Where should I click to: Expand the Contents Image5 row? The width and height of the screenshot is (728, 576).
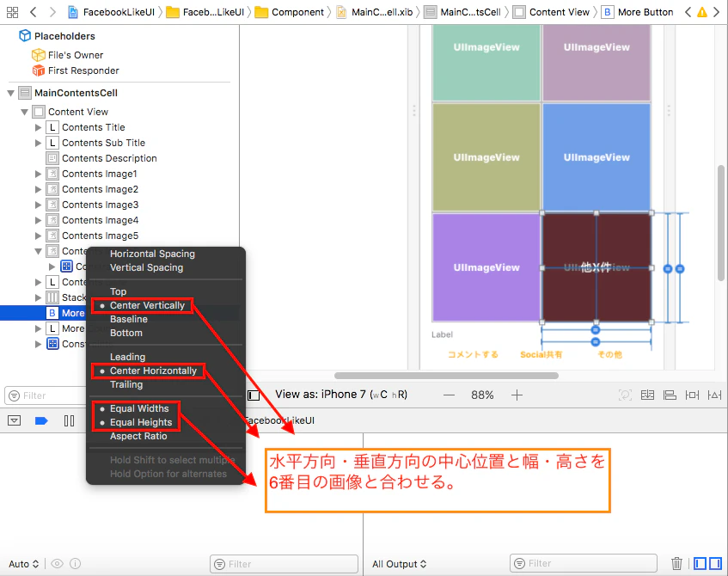pyautogui.click(x=38, y=236)
